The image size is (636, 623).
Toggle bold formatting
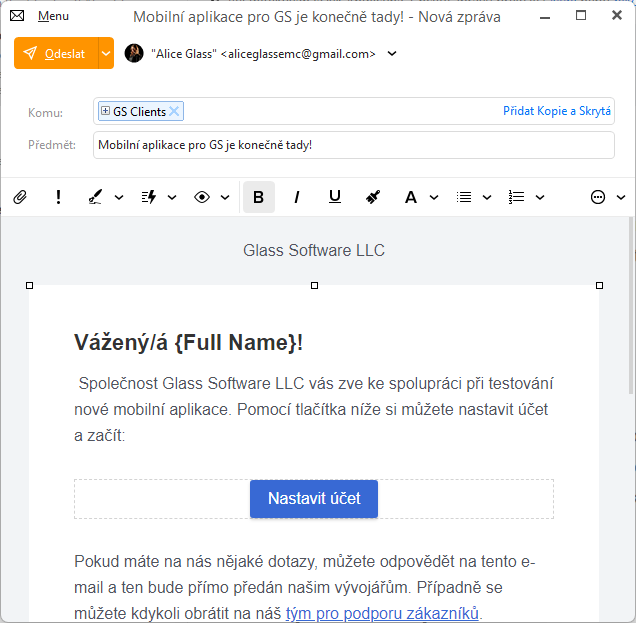click(259, 198)
